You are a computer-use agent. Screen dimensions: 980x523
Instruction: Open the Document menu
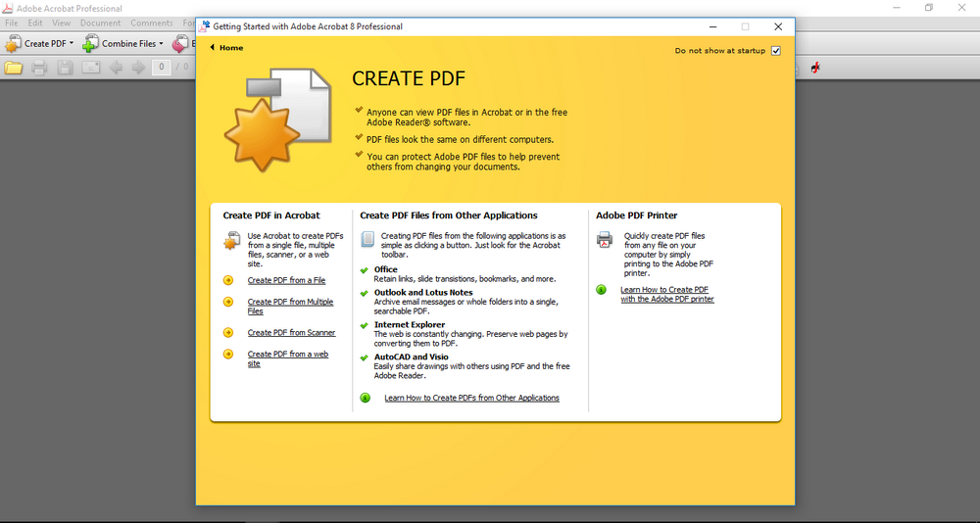(x=100, y=24)
